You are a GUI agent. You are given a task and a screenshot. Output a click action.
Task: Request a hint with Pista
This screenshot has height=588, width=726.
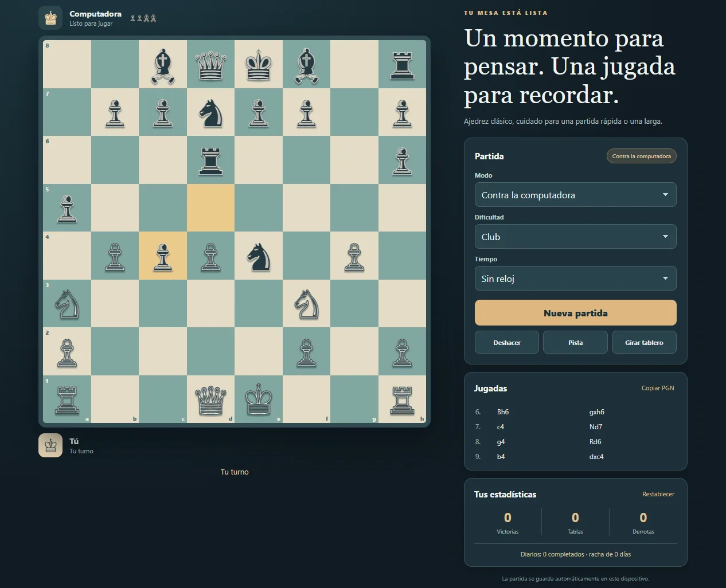pos(575,342)
